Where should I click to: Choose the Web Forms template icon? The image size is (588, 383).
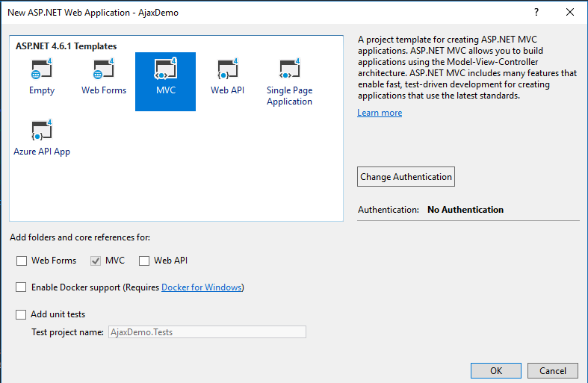104,72
